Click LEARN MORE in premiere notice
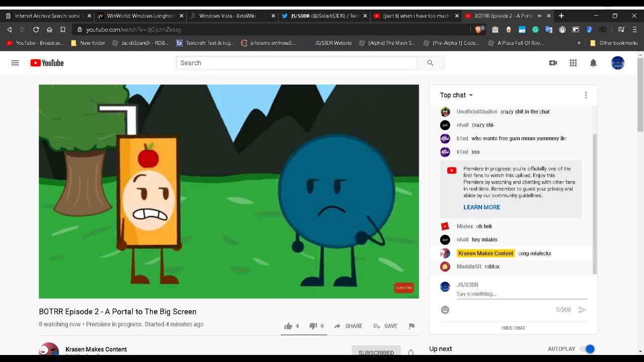644x362 pixels. coord(481,207)
